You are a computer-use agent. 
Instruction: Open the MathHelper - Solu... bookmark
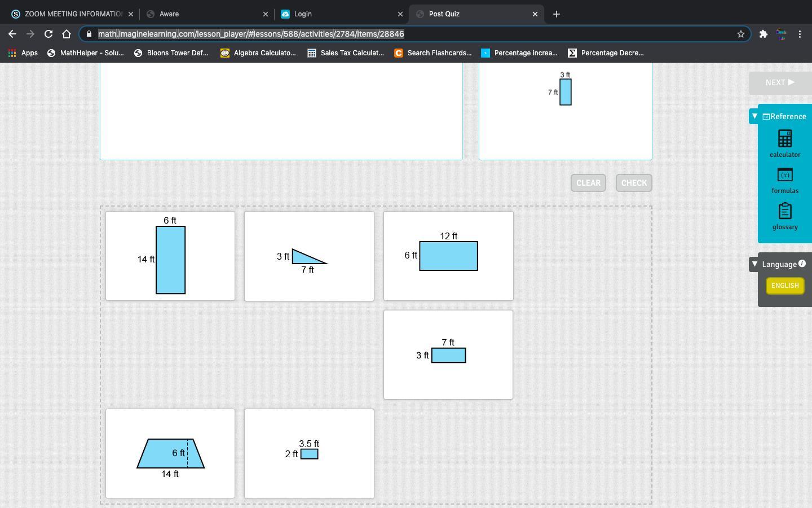(x=86, y=53)
